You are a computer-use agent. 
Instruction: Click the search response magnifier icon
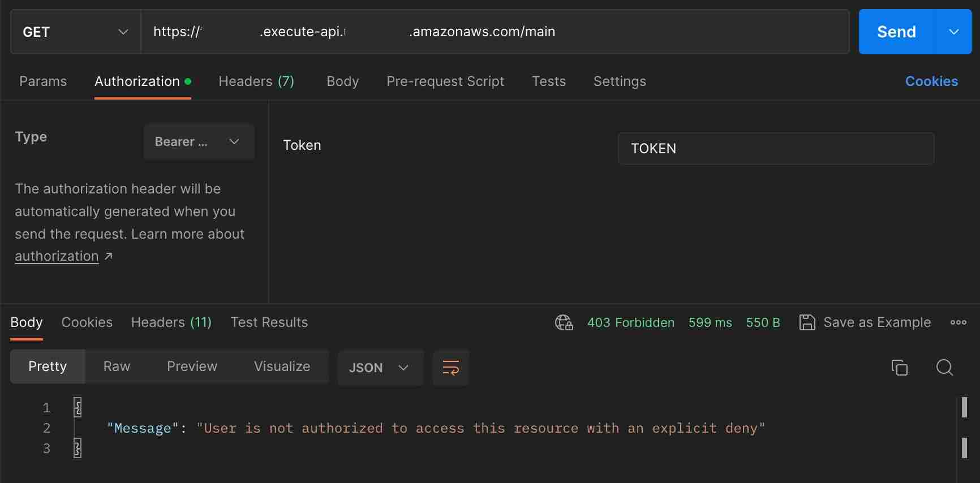pos(944,368)
